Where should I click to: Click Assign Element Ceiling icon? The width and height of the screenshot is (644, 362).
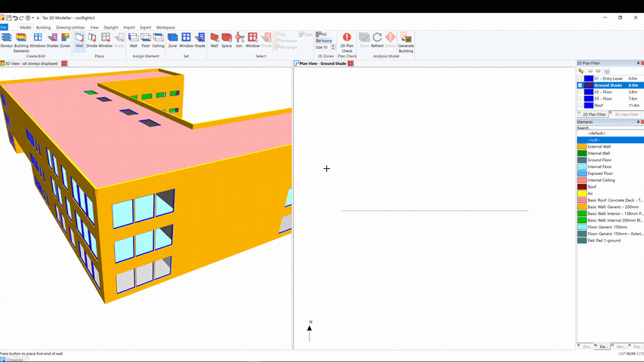click(x=159, y=38)
